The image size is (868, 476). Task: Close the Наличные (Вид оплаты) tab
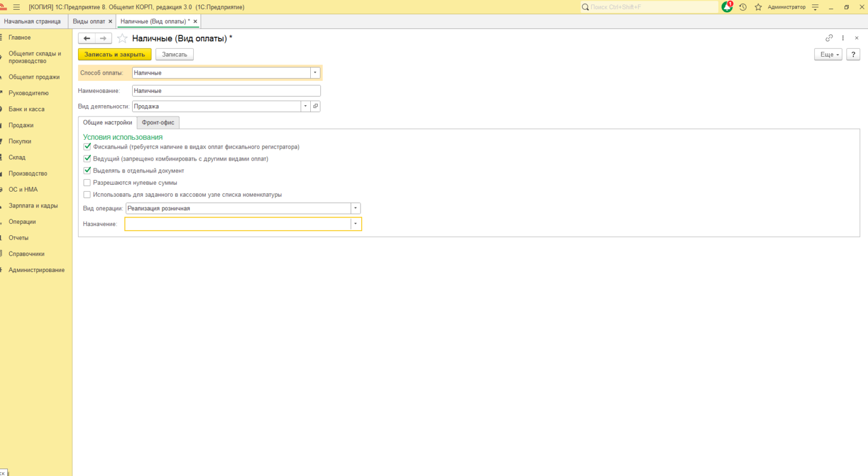pos(196,21)
